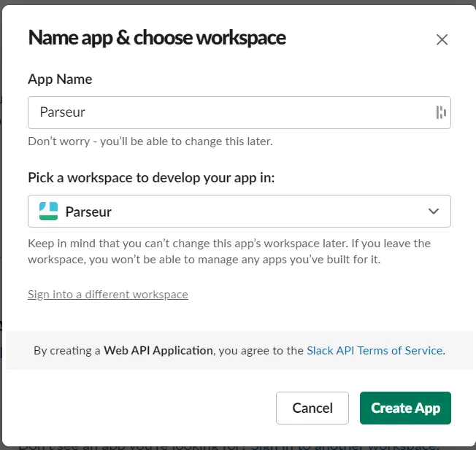This screenshot has height=450, width=476.
Task: Close the dialog with the X icon
Action: [x=442, y=39]
